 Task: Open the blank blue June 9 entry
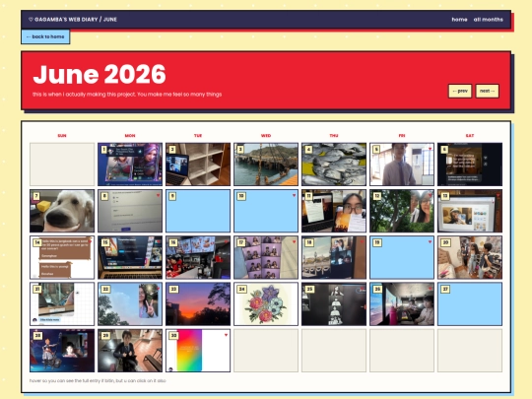click(x=198, y=211)
